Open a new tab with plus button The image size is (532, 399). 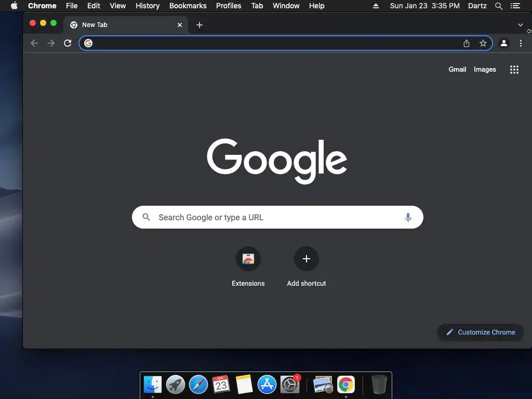[199, 25]
